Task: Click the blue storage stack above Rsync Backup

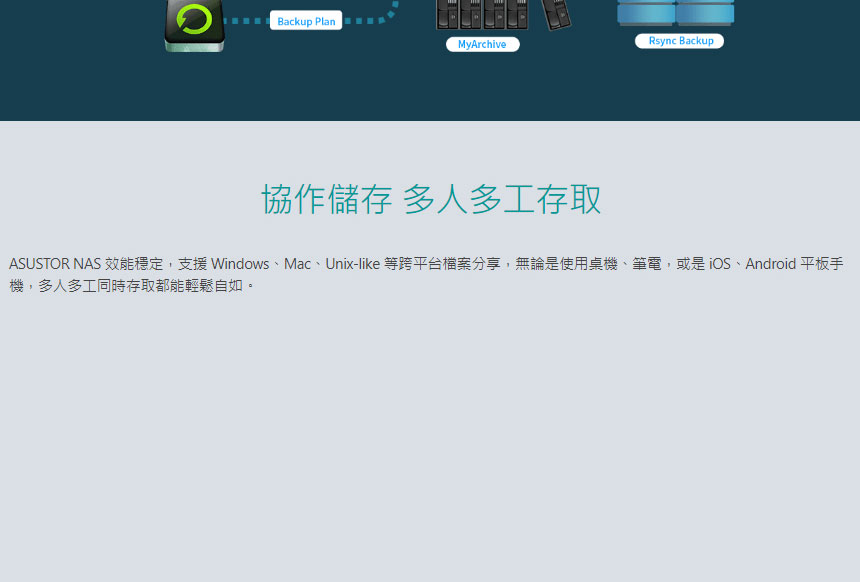Action: 676,13
